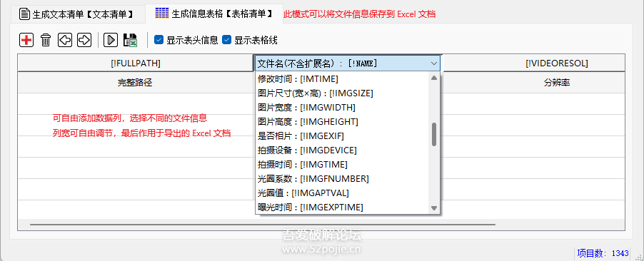
Task: Run table generation with the play icon
Action: 111,40
